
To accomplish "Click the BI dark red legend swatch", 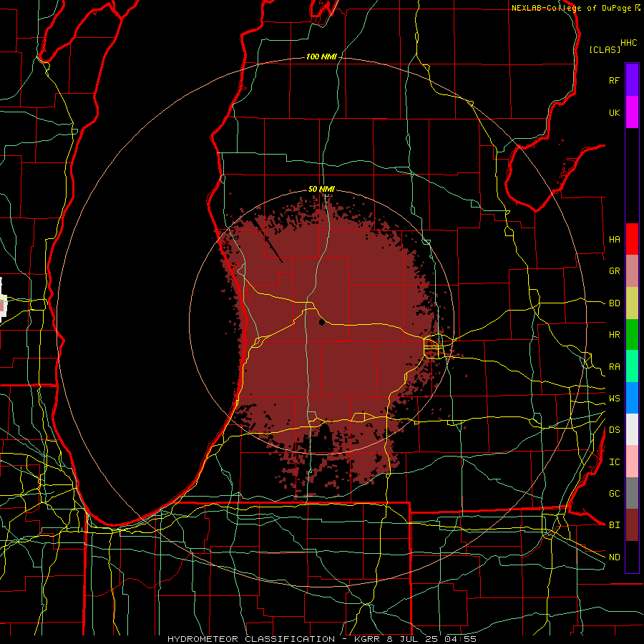I will pyautogui.click(x=632, y=525).
